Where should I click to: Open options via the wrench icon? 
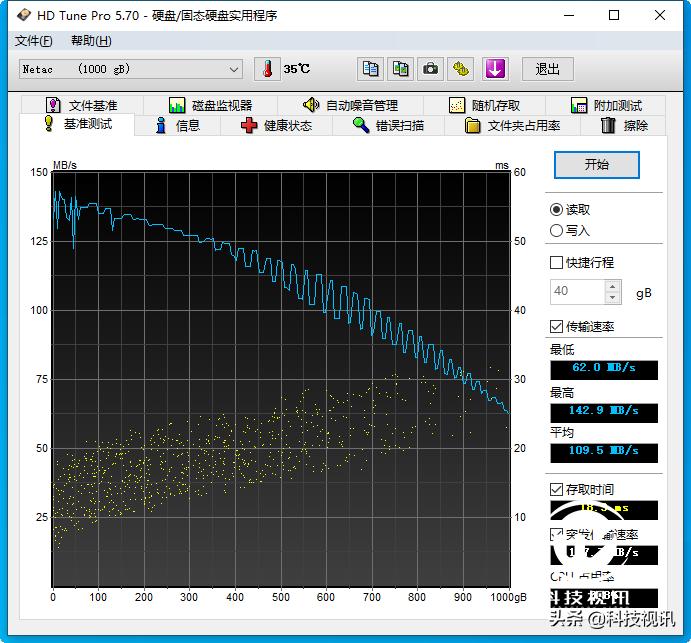(460, 69)
